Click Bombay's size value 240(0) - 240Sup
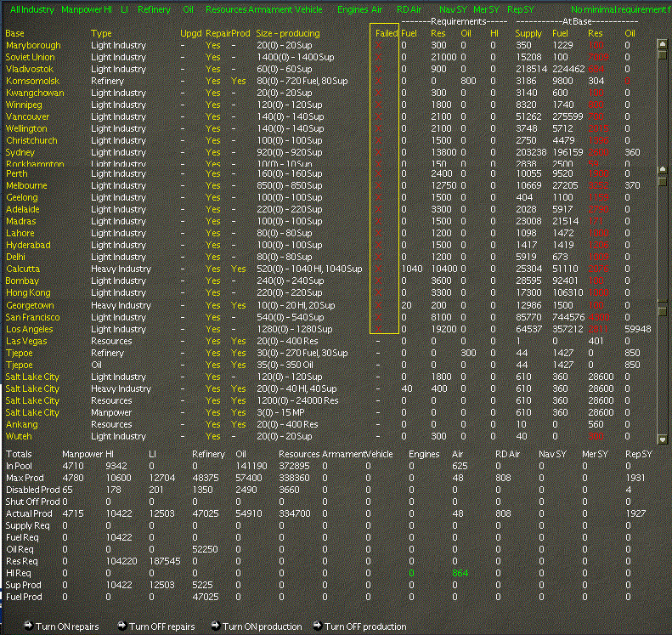 [291, 281]
